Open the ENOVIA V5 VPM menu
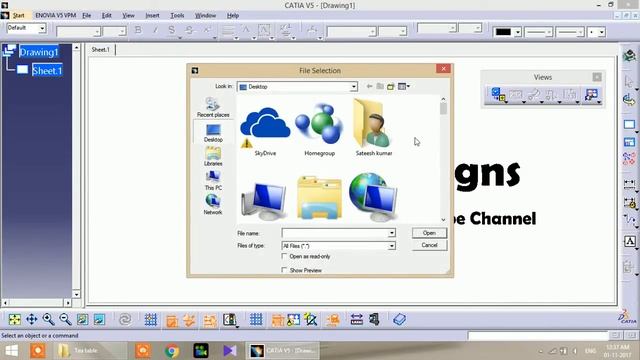 click(56, 16)
